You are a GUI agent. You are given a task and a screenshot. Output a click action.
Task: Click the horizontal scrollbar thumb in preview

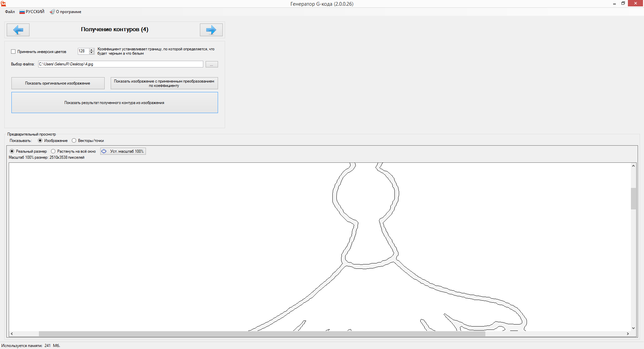262,334
